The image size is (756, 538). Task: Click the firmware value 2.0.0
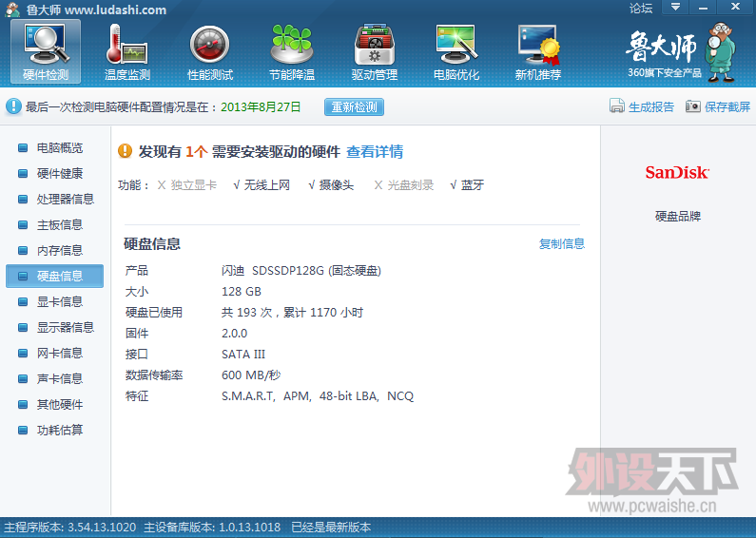(x=234, y=334)
